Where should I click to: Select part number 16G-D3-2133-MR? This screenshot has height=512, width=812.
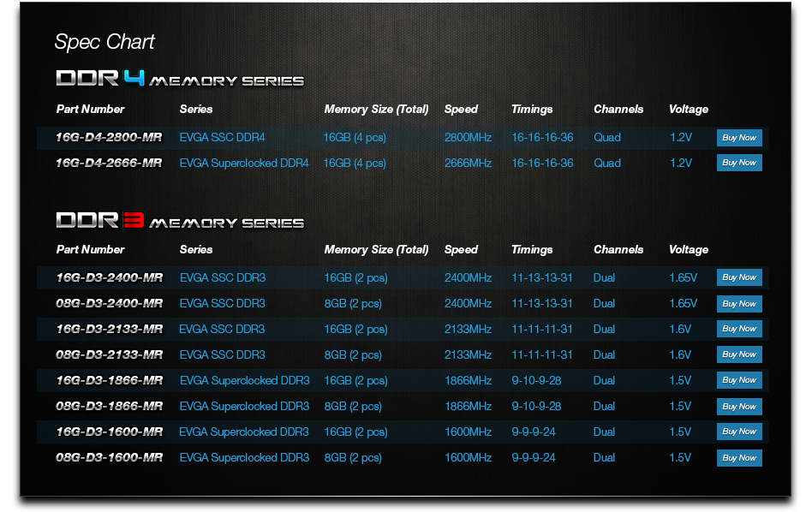[110, 330]
